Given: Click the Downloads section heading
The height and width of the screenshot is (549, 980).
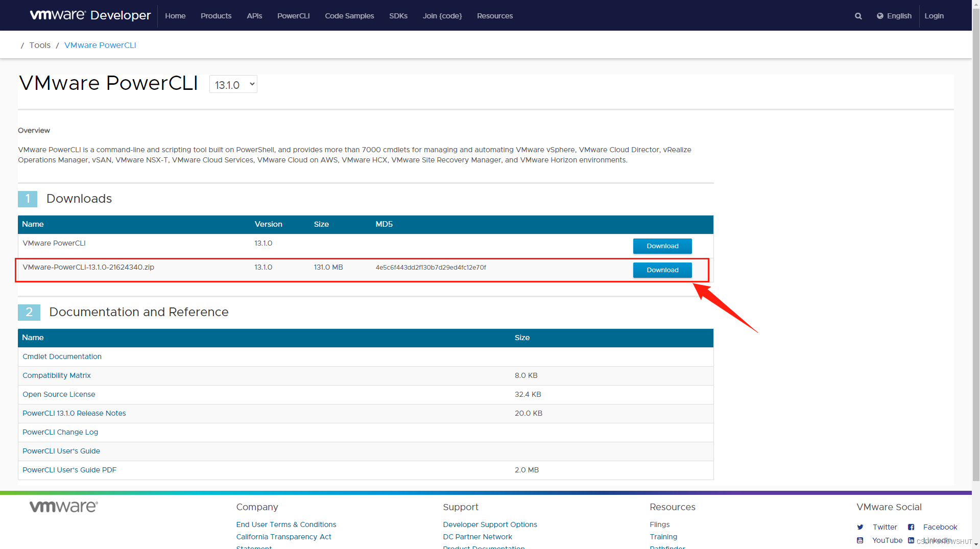Looking at the screenshot, I should pos(79,199).
